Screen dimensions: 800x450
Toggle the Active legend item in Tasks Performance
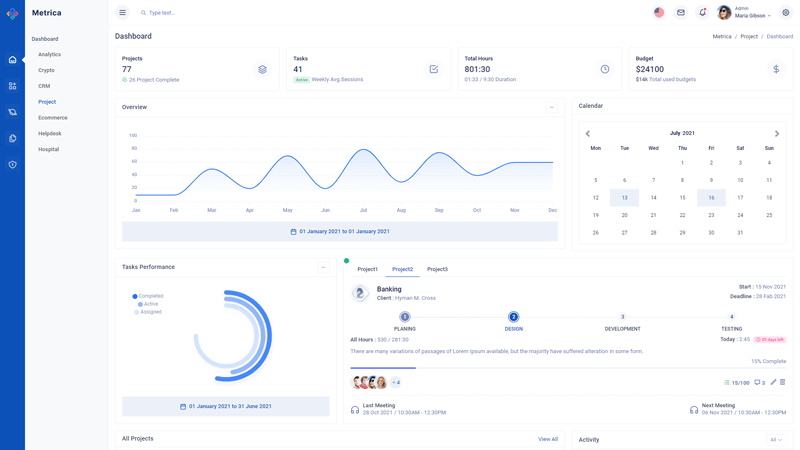[x=150, y=304]
